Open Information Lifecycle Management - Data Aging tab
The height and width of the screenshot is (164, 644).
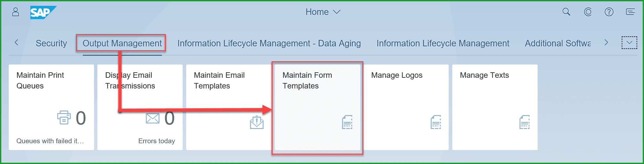point(269,43)
